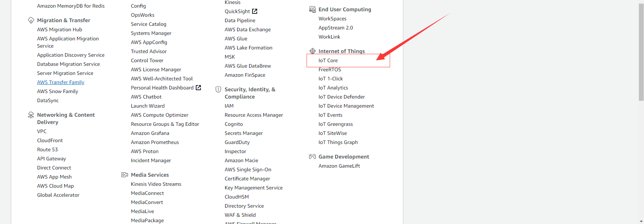Go to AWS Well-Architected Tool
The height and width of the screenshot is (224, 644).
click(x=162, y=79)
